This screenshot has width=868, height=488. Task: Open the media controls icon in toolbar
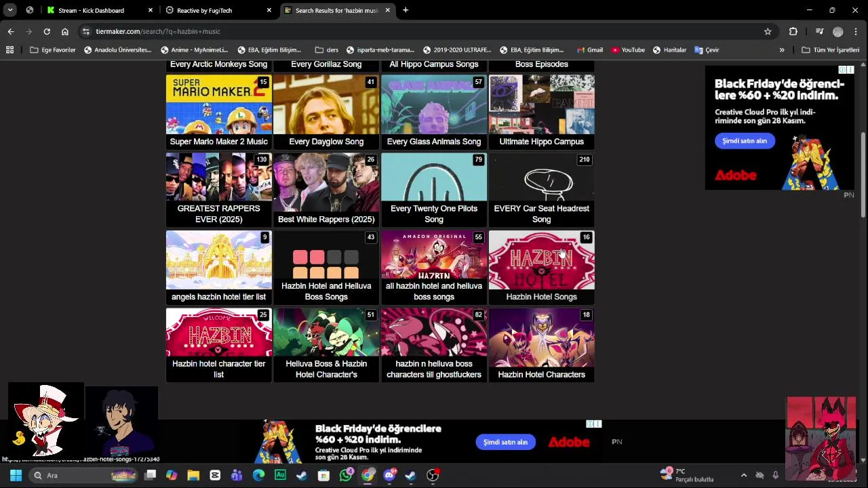click(819, 31)
